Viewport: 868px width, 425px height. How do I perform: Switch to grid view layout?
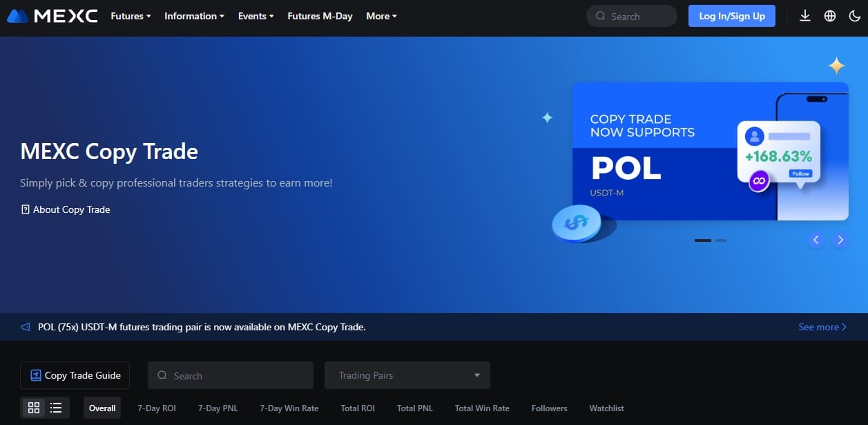[34, 408]
